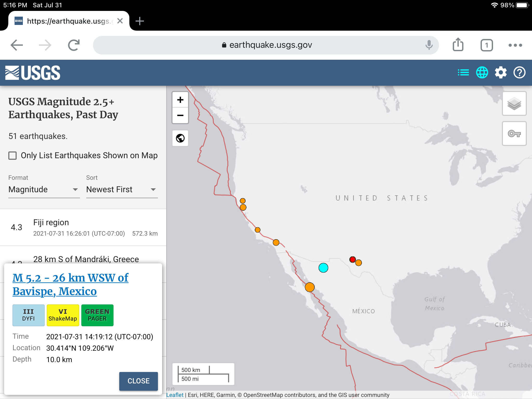532x399 pixels.
Task: Open M 5.2 Bavispe, Mexico event link
Action: [x=70, y=284]
